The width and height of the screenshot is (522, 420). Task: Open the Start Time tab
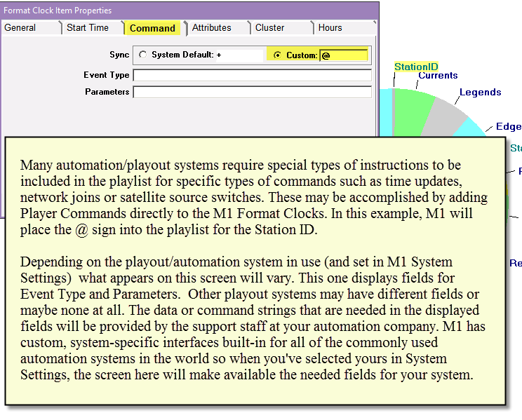88,27
